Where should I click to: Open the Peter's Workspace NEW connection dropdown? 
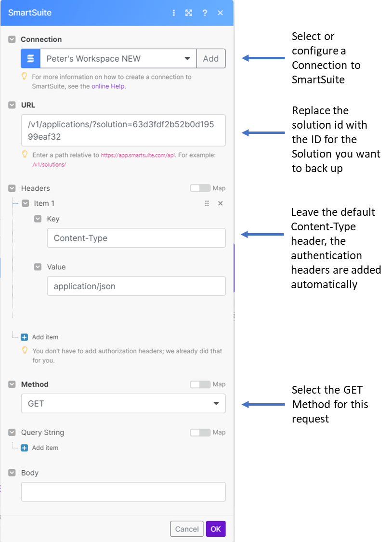pyautogui.click(x=118, y=59)
